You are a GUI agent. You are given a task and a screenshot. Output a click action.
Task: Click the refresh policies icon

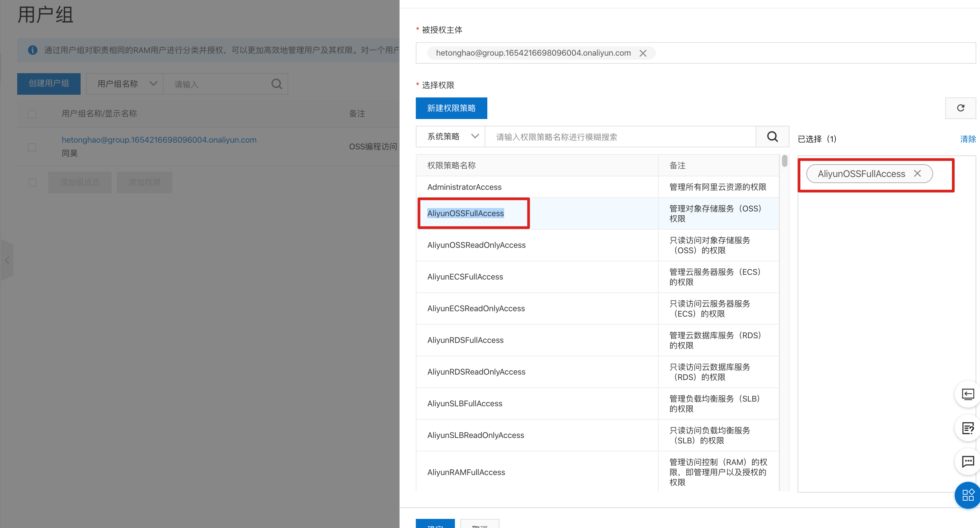pos(960,108)
